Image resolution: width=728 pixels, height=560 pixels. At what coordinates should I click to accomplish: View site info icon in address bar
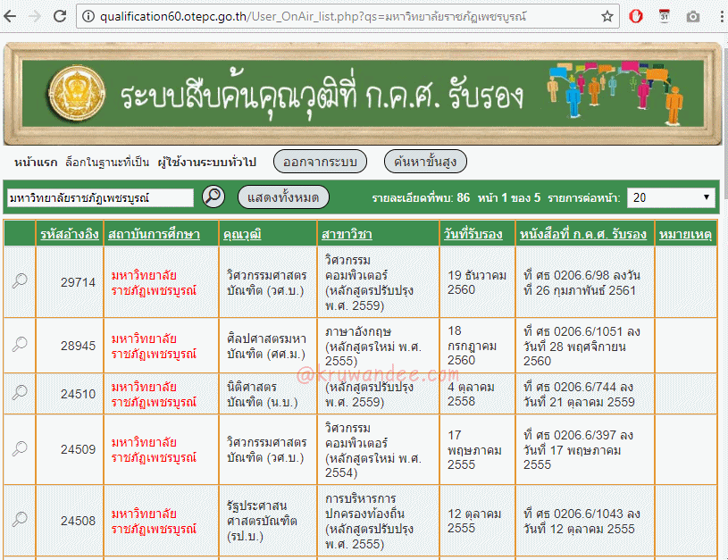click(x=88, y=17)
